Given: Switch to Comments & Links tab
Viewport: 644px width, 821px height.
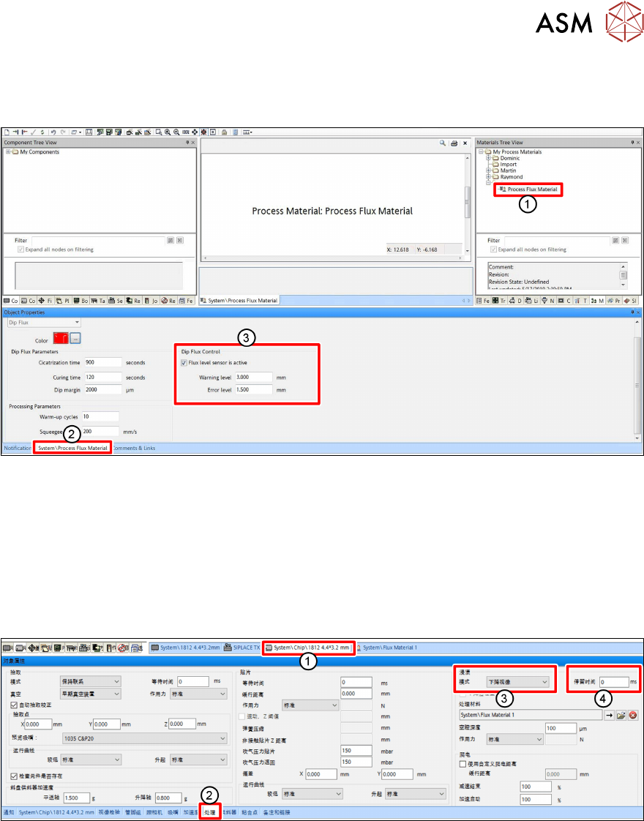Looking at the screenshot, I should point(133,449).
